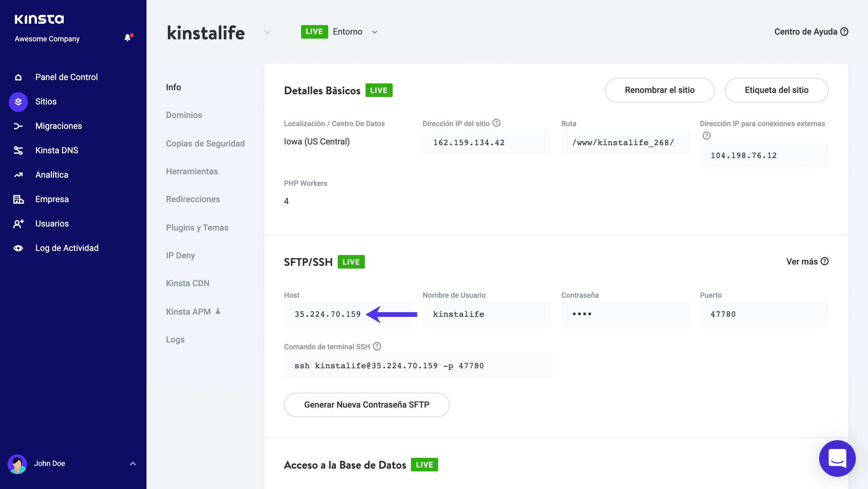Click help icon next to Dirección IP del sitio
868x489 pixels.
click(496, 123)
